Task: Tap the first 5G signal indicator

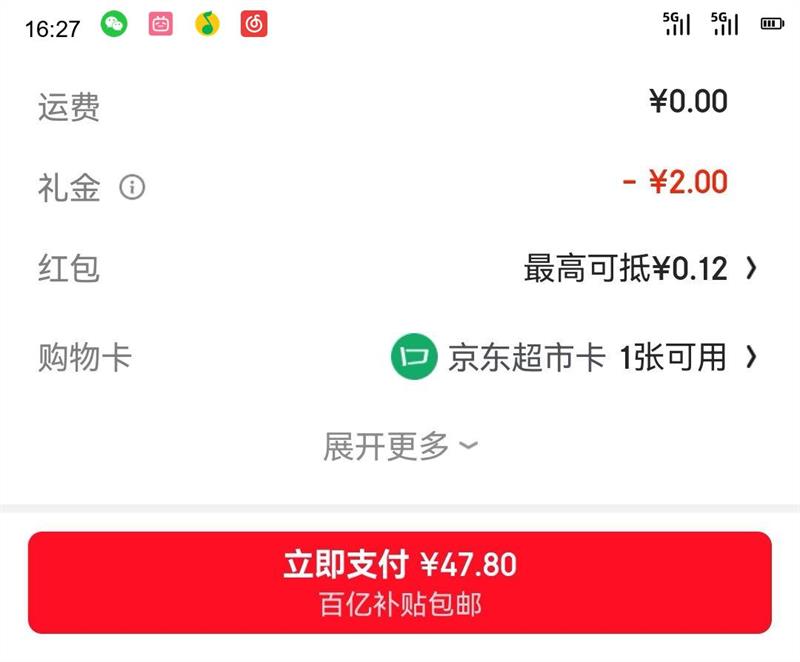Action: click(x=677, y=24)
